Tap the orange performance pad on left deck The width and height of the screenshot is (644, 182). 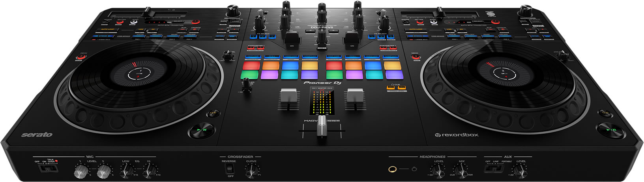270,65
